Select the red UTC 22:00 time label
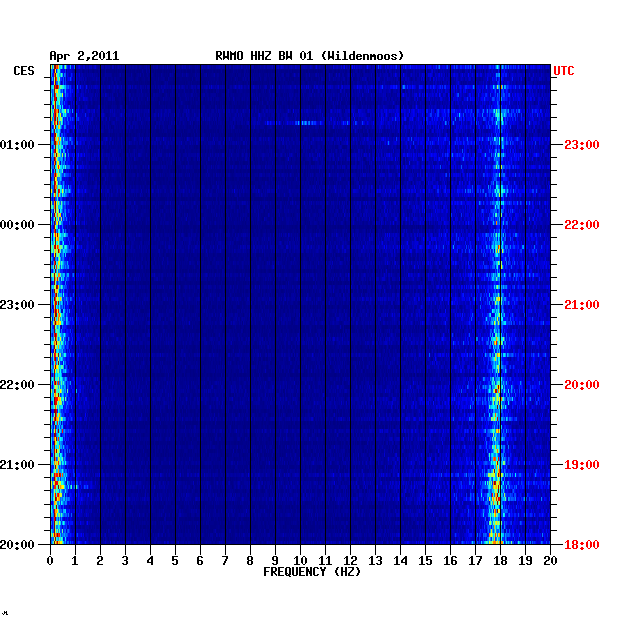This screenshot has width=630, height=624. coord(582,225)
